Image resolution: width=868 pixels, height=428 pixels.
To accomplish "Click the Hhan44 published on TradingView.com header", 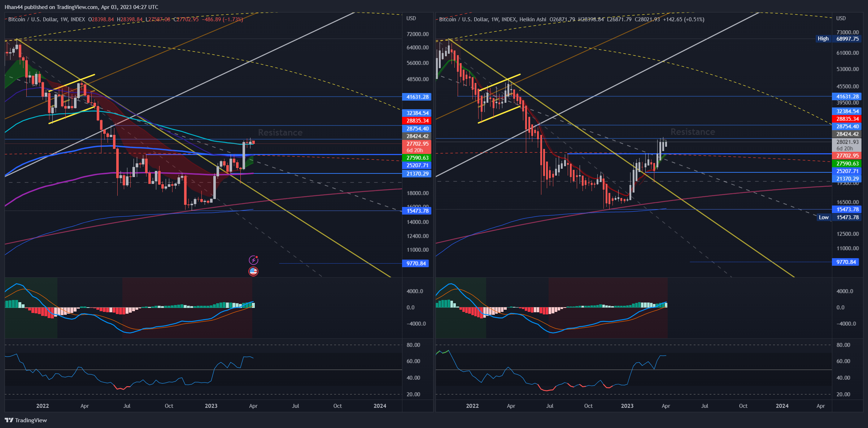I will 81,7.
